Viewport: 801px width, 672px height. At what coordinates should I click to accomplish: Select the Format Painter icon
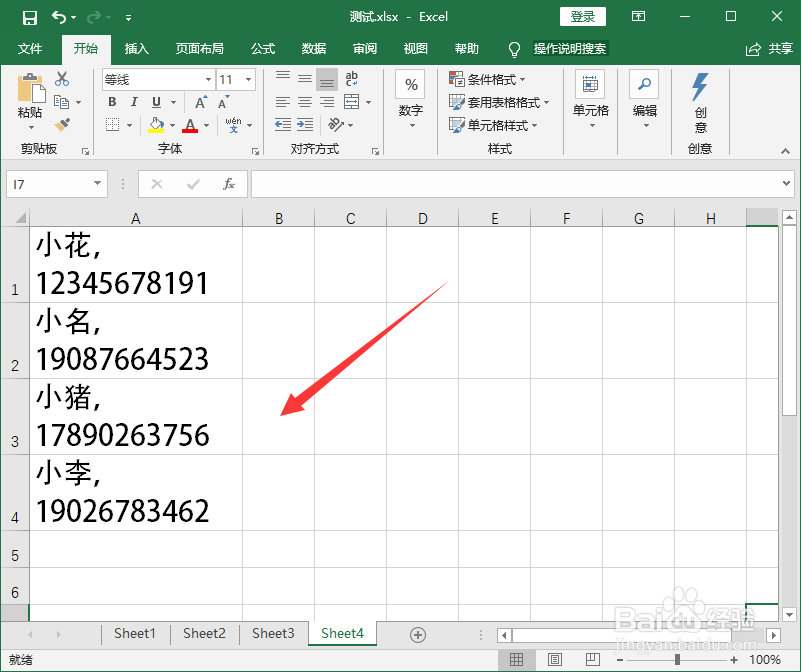pyautogui.click(x=60, y=124)
